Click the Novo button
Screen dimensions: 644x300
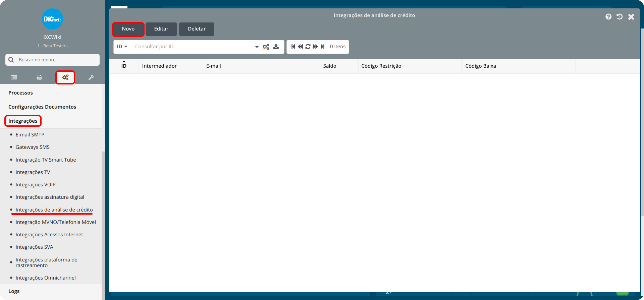click(128, 29)
